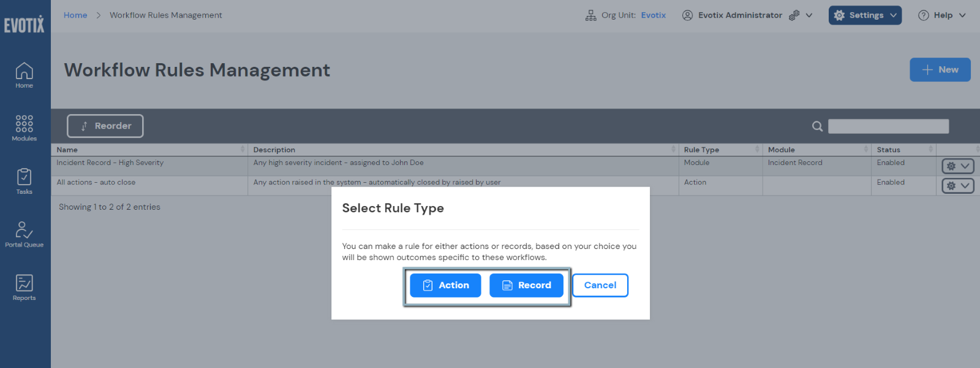Sort by the Module column header

(817, 150)
